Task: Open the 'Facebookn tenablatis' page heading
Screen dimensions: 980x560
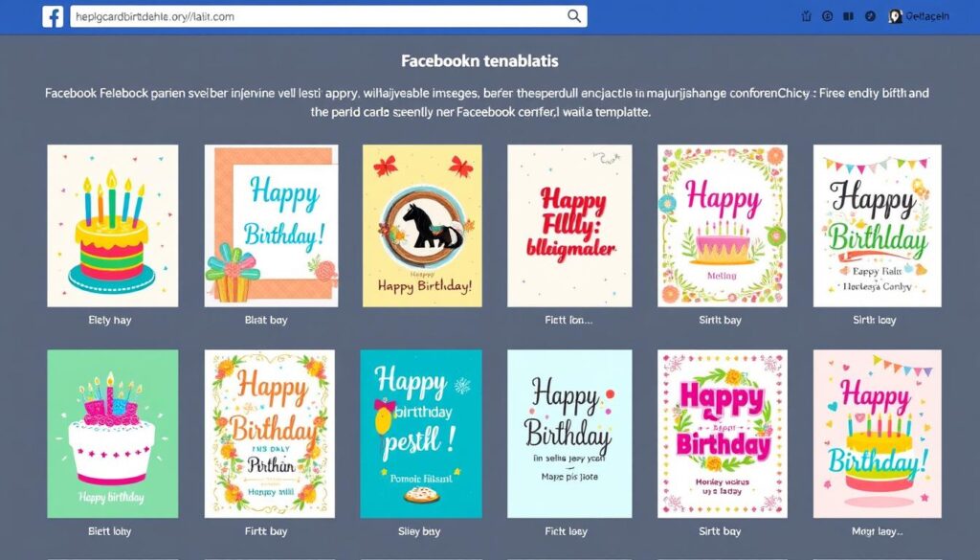Action: pyautogui.click(x=479, y=60)
